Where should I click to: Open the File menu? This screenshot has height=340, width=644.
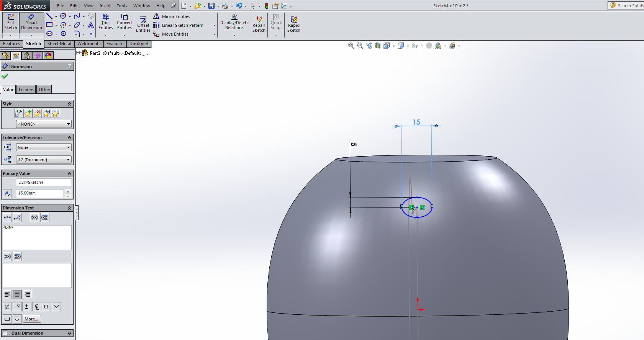61,6
